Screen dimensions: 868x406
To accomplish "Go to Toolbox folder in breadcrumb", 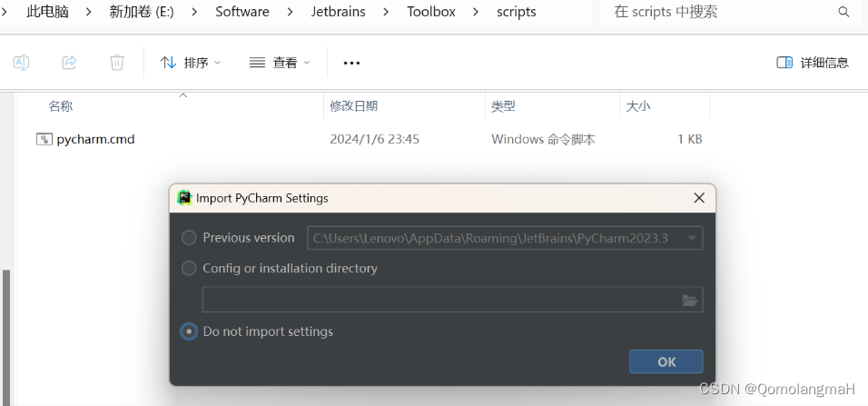I will coord(431,12).
